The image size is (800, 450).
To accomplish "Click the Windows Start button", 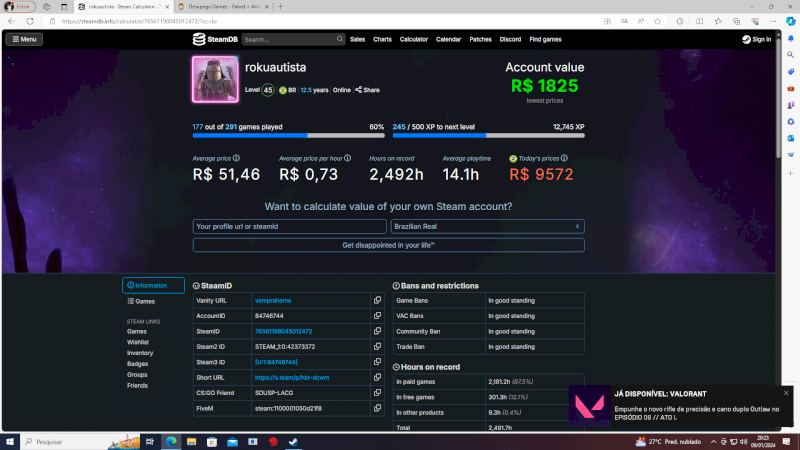I will tap(10, 442).
